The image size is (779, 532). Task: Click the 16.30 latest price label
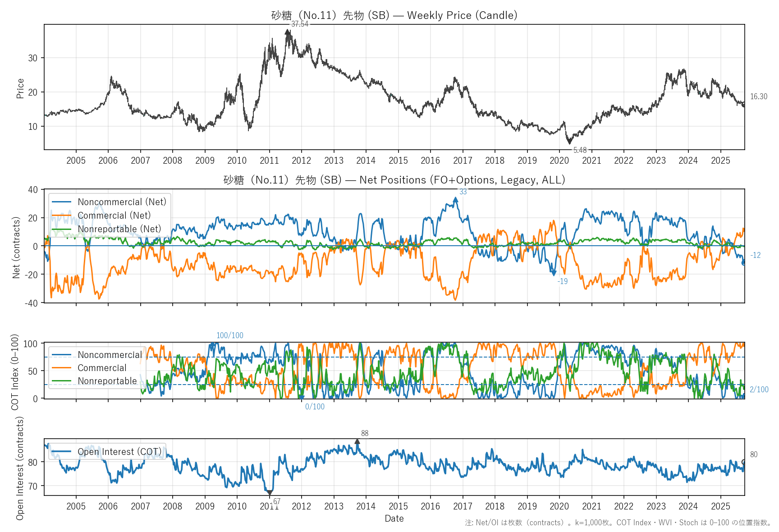(758, 96)
